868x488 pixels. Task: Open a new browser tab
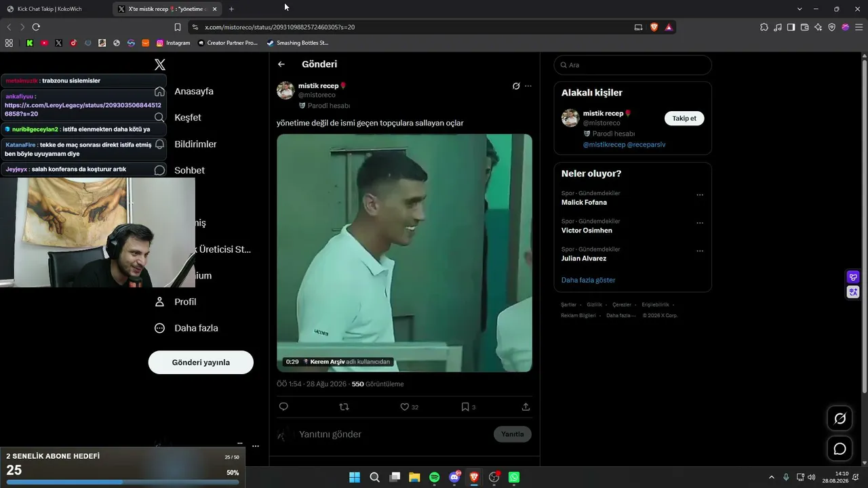231,9
